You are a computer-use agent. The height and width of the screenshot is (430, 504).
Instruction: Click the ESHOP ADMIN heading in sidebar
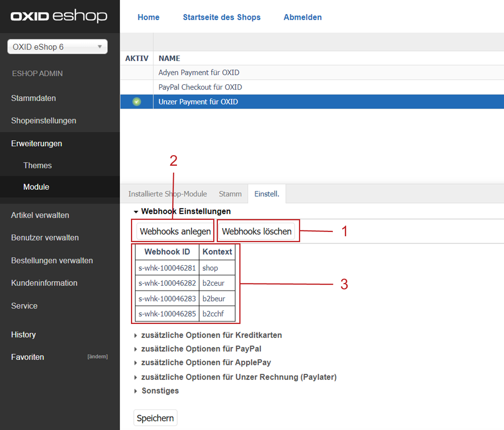37,74
